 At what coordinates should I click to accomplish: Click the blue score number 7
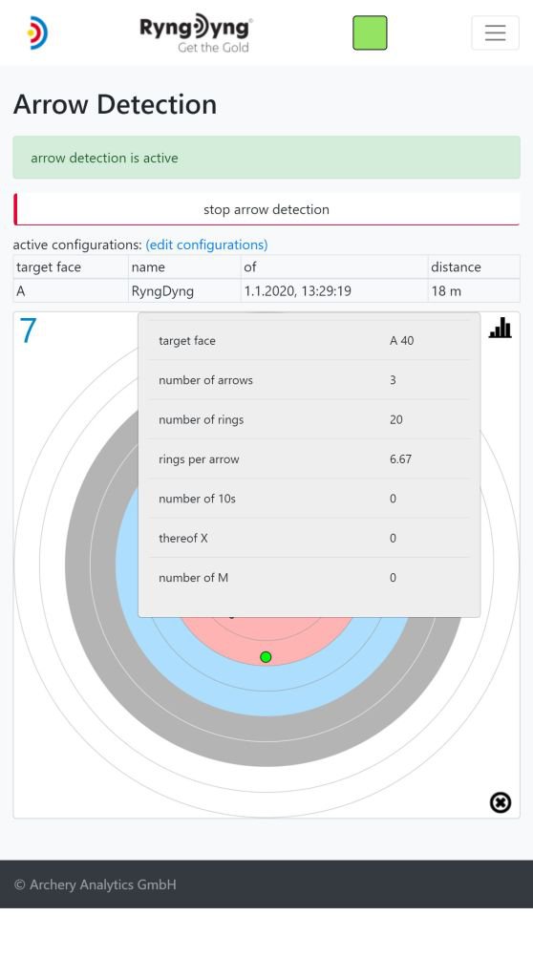click(x=28, y=331)
